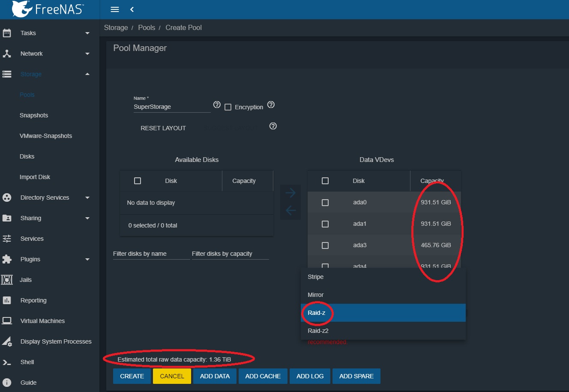Click the Network icon in sidebar

7,54
